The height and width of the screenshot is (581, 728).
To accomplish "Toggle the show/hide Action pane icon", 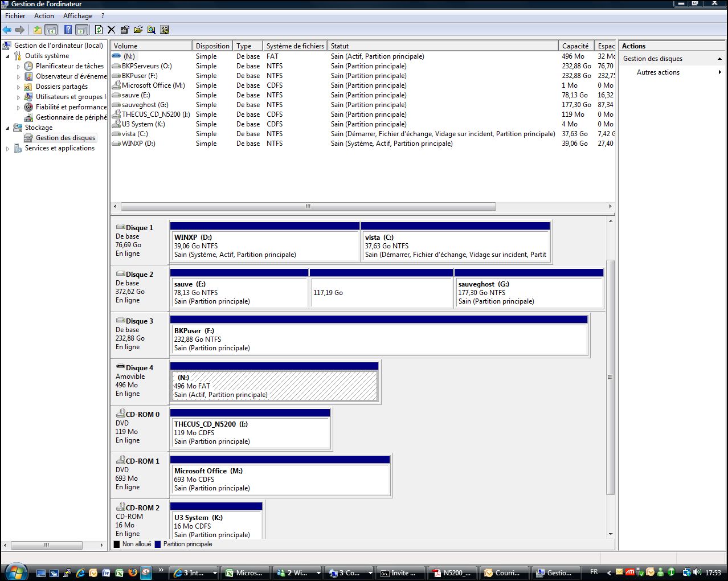I will coord(81,30).
